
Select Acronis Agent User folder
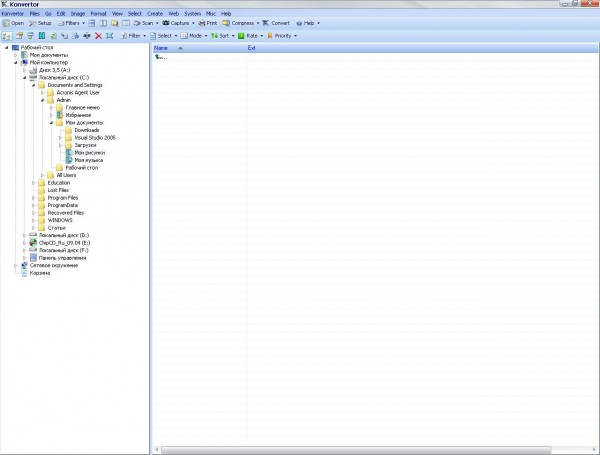click(x=78, y=93)
